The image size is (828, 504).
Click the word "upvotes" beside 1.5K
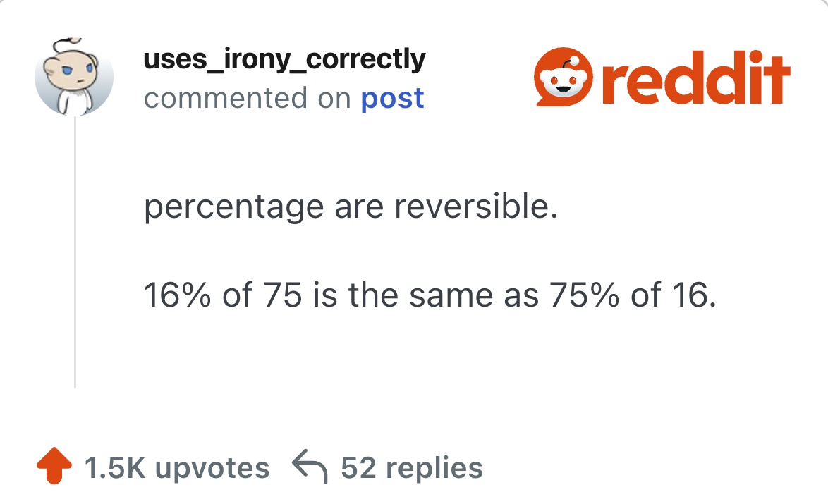click(212, 468)
